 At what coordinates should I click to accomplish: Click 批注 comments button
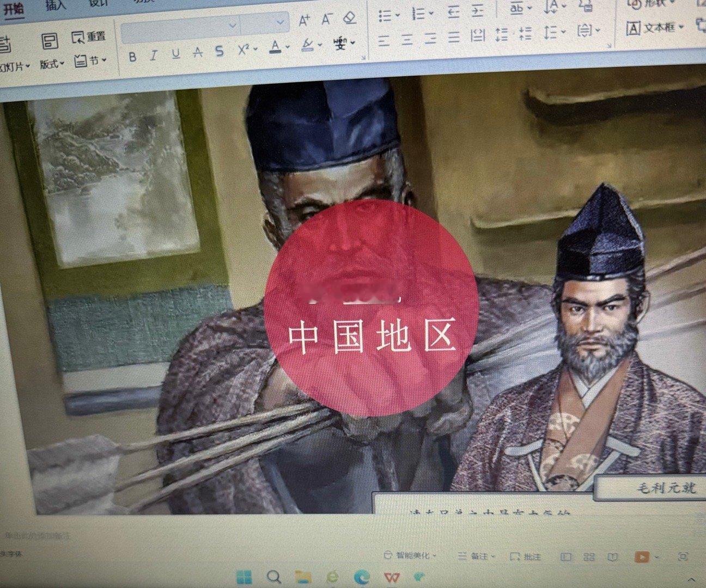[526, 557]
